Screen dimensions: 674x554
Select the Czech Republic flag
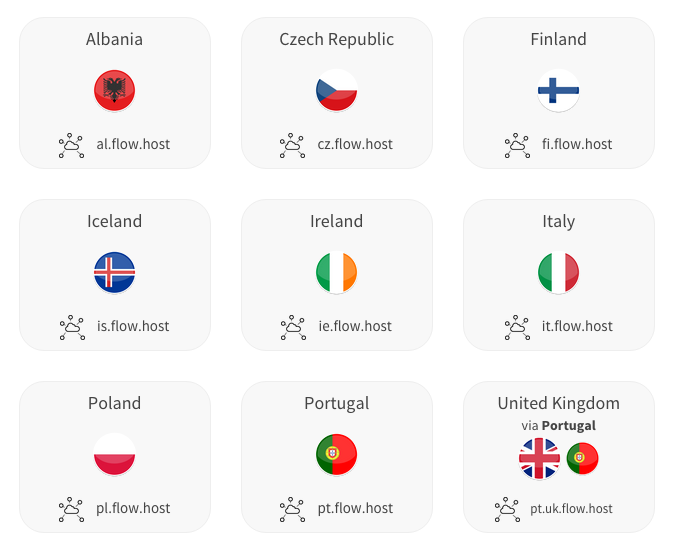click(x=337, y=90)
